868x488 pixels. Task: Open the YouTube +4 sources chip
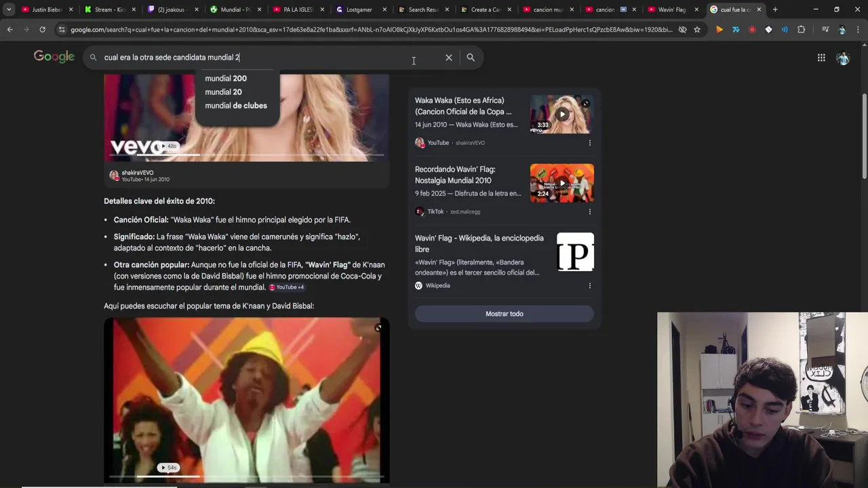point(286,287)
